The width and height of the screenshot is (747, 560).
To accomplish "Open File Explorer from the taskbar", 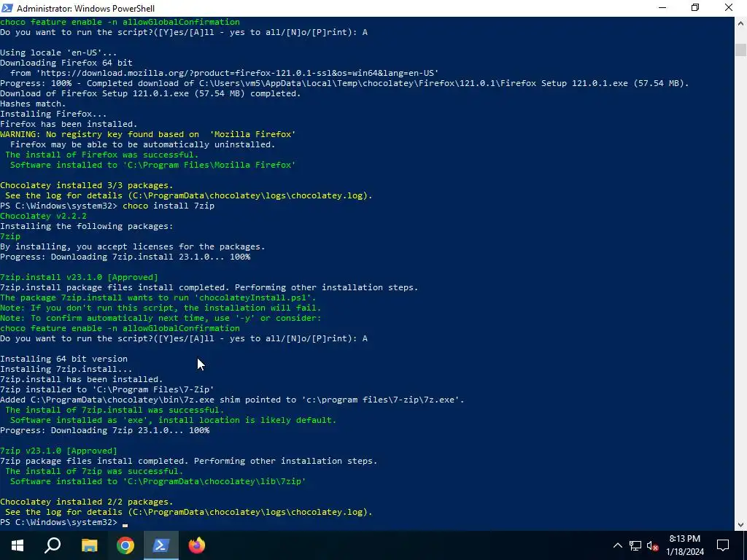I will (89, 545).
